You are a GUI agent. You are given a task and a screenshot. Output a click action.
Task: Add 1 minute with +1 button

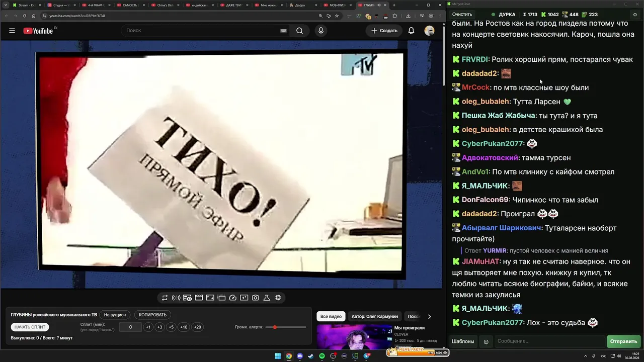coord(148,327)
